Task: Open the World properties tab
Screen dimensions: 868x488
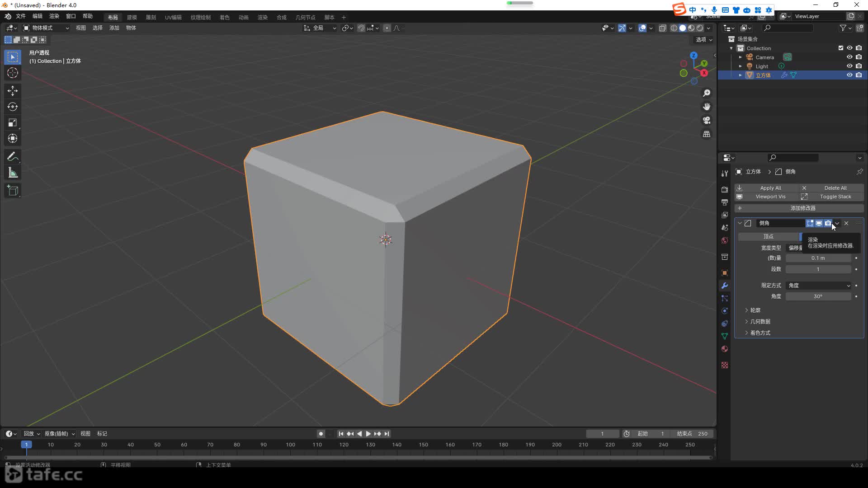Action: click(725, 240)
